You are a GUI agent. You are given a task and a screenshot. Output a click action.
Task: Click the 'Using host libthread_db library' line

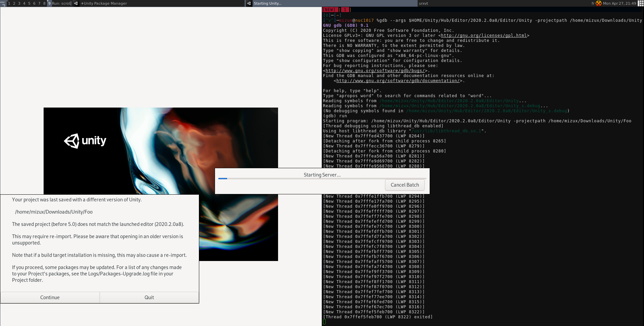[405, 131]
